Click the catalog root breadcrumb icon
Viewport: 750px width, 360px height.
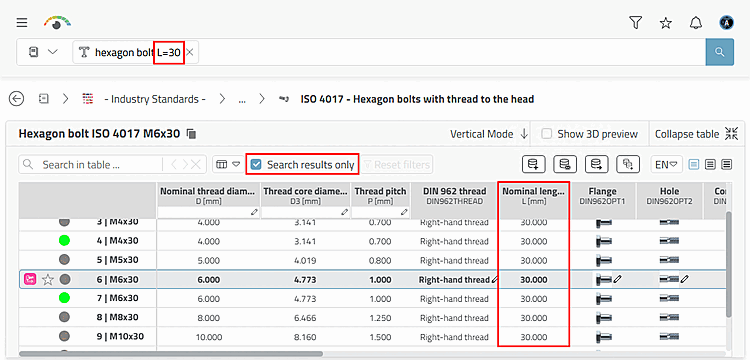point(44,99)
